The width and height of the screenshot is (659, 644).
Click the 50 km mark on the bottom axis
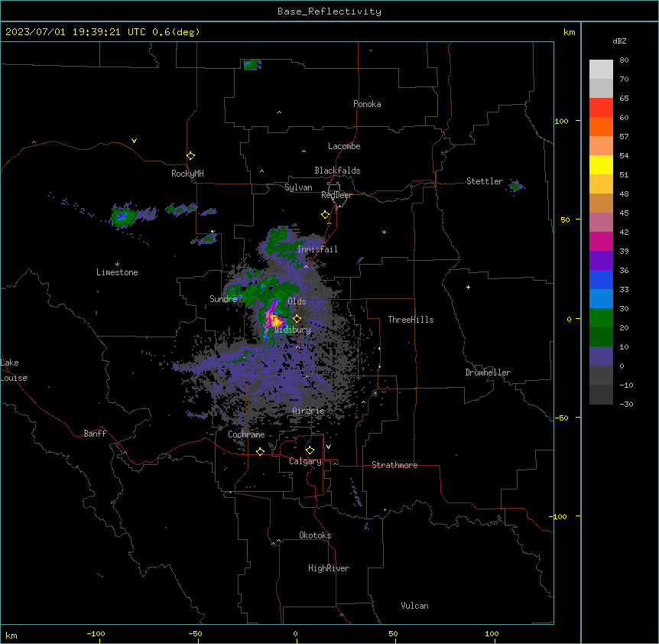click(x=393, y=633)
